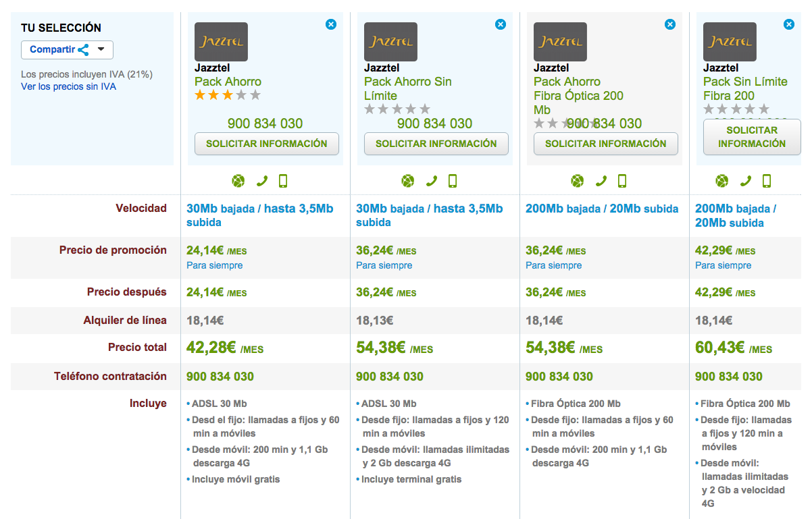Click the three-star rating of Pack Ahorro
The height and width of the screenshot is (519, 812).
228,96
